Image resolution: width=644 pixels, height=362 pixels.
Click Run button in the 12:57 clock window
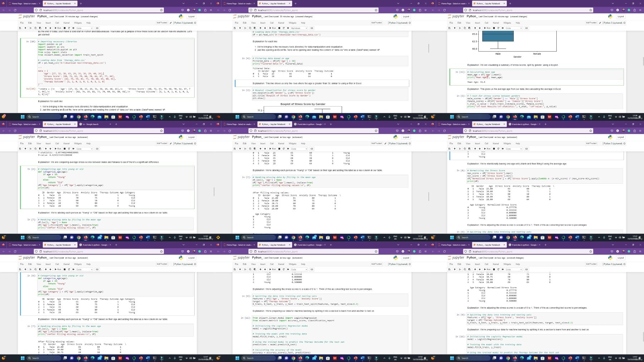(x=487, y=269)
